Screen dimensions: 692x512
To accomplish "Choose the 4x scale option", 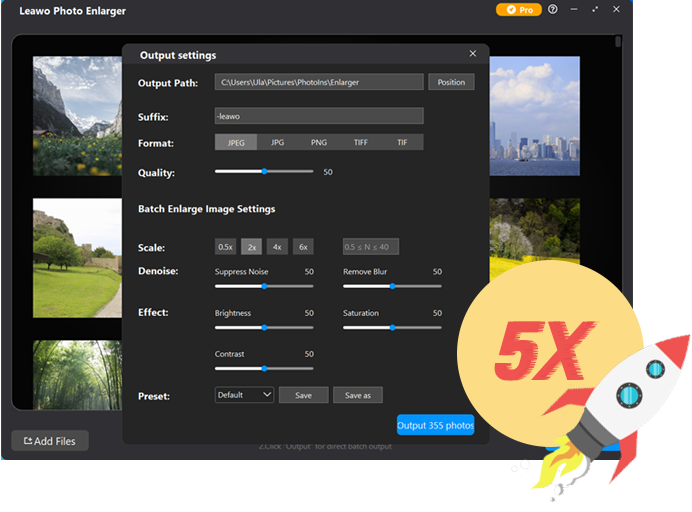I will click(277, 247).
